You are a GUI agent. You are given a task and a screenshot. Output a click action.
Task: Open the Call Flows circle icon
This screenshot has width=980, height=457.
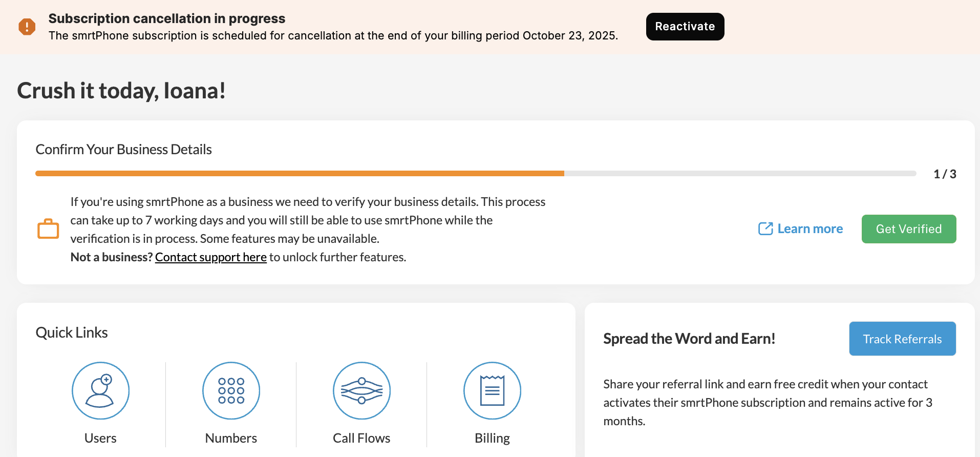361,391
